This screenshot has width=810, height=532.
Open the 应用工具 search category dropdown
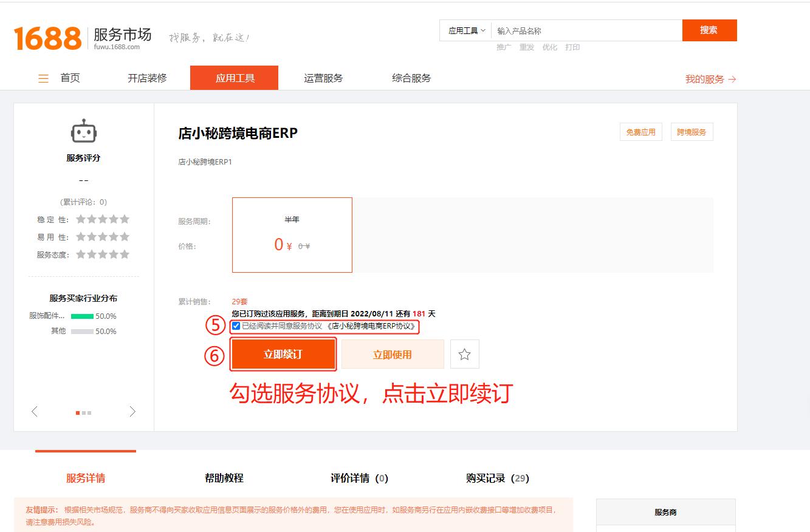[x=464, y=30]
